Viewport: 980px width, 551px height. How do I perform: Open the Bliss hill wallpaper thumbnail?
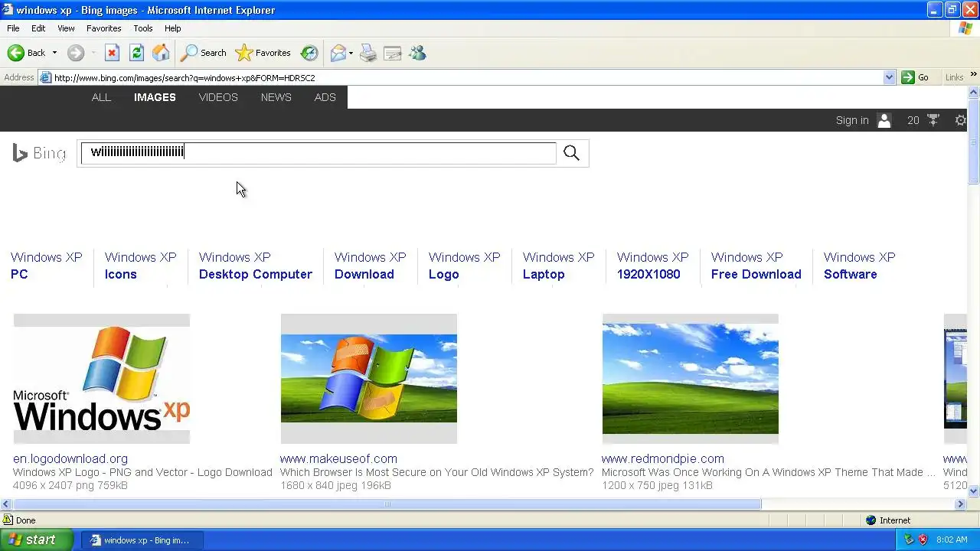click(x=690, y=379)
